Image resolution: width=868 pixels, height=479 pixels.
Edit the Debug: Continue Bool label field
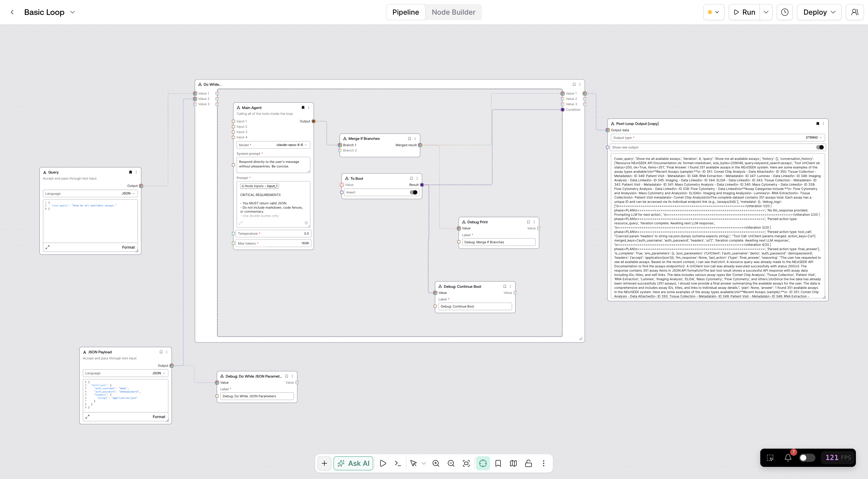tap(475, 307)
